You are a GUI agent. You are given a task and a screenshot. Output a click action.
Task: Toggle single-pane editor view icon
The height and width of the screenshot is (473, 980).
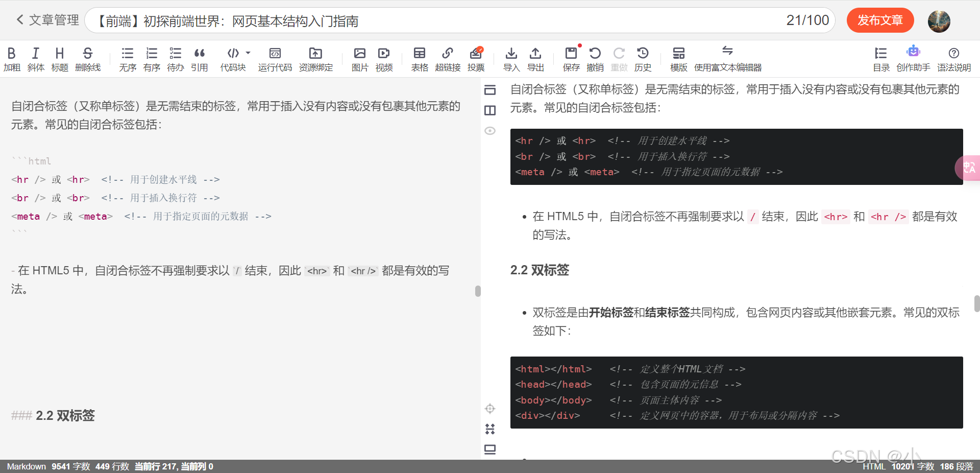click(490, 90)
